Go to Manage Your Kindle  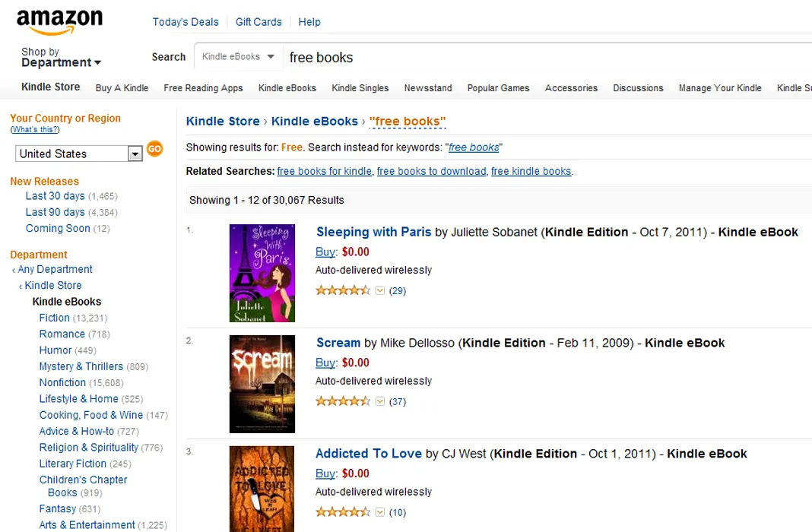[719, 88]
